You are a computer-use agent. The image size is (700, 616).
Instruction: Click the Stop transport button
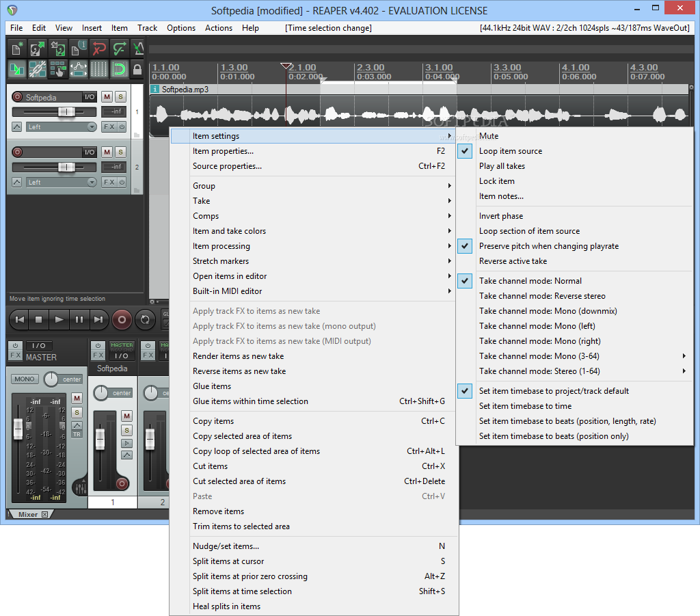[x=39, y=319]
